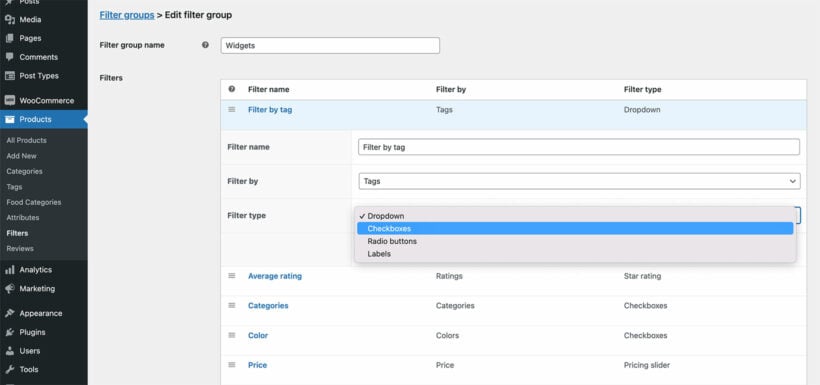Click the drag handle beside Categories filter
Image resolution: width=820 pixels, height=385 pixels.
[232, 305]
